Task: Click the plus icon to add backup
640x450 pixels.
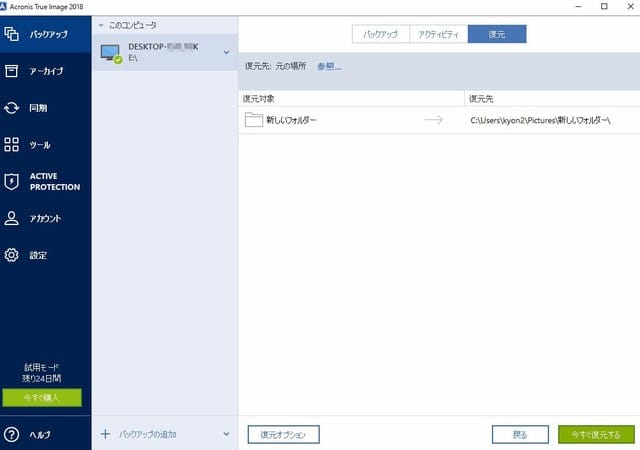Action: pyautogui.click(x=106, y=434)
